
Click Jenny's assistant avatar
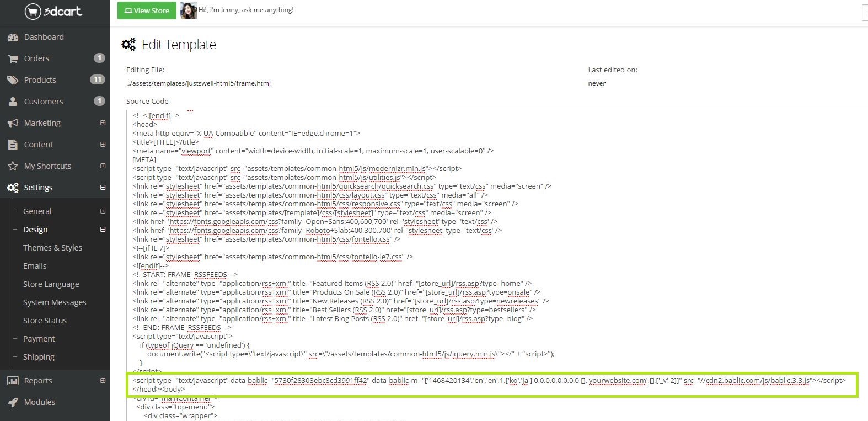(x=189, y=10)
